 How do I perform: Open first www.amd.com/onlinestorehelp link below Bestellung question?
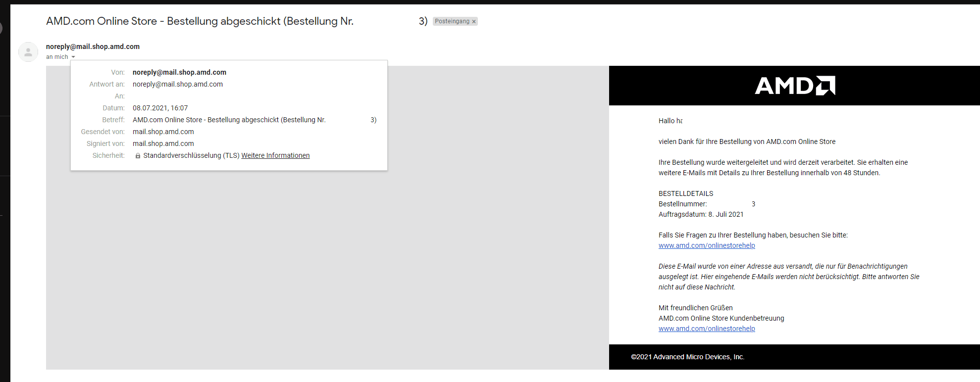click(707, 245)
